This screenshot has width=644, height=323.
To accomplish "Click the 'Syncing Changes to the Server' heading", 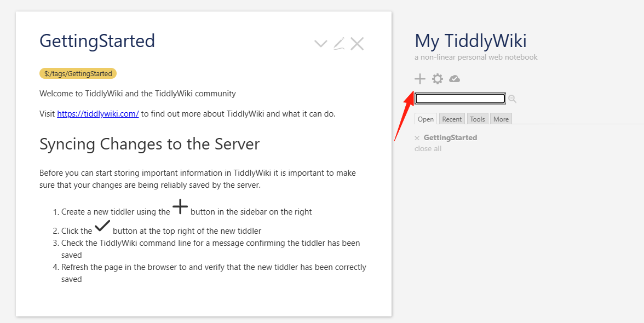I will coord(150,144).
